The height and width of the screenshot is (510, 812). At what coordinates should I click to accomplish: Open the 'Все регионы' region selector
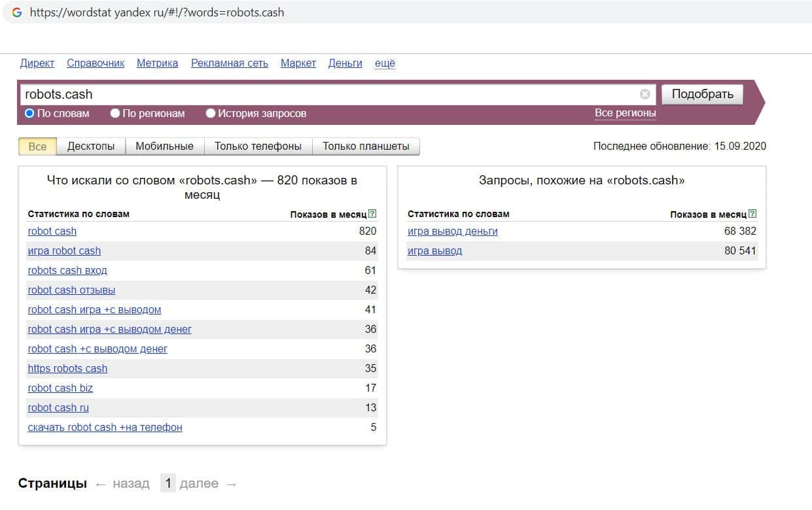pyautogui.click(x=625, y=113)
